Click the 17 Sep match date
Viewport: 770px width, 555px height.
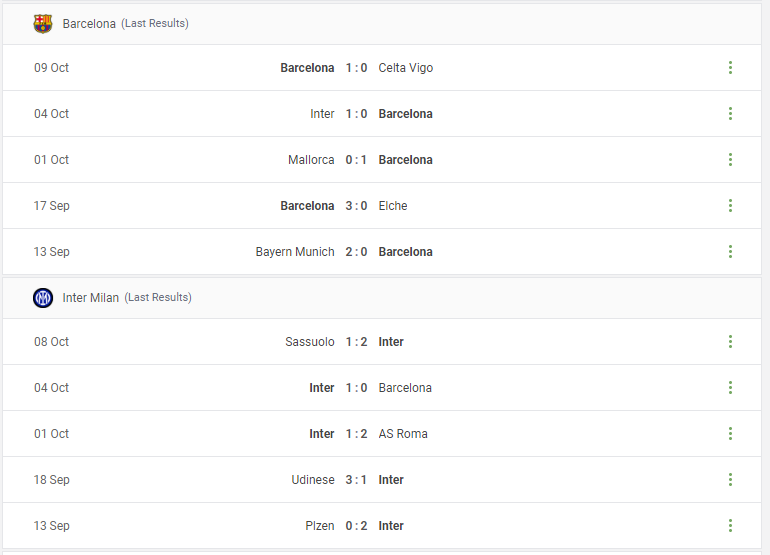[52, 206]
